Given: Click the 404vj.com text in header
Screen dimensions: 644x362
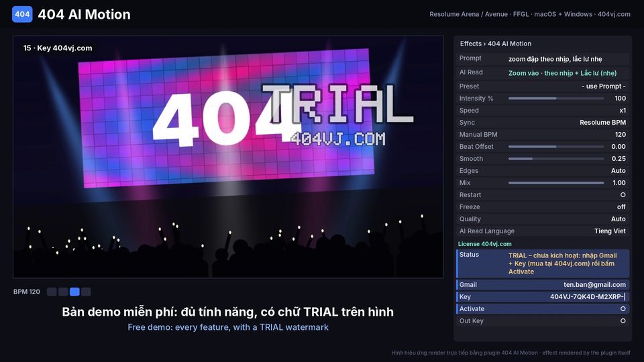Looking at the screenshot, I should (x=614, y=14).
